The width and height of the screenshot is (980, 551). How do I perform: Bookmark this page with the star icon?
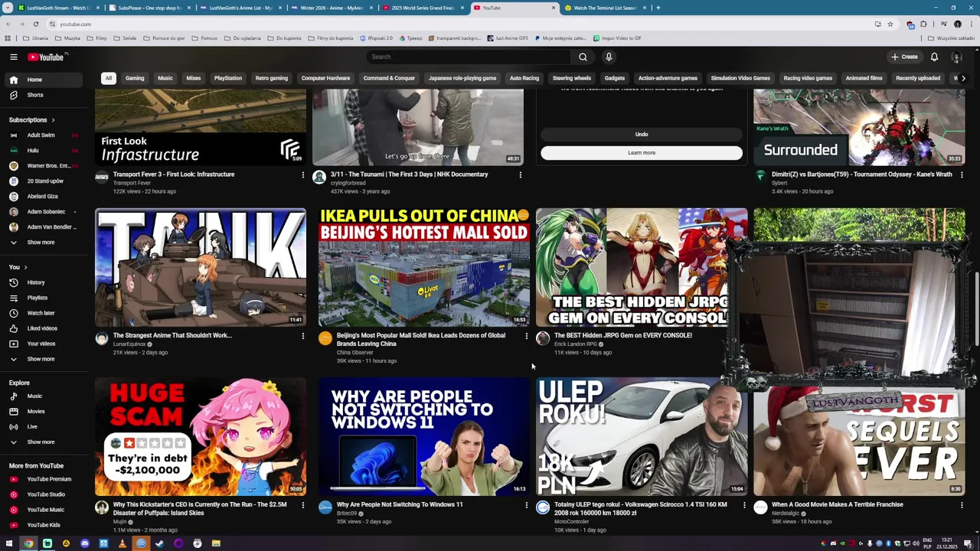coord(890,24)
